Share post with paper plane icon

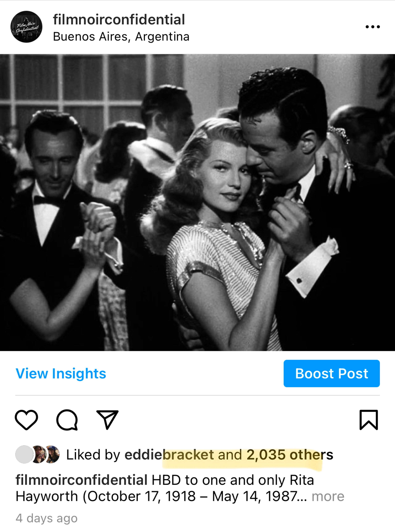click(x=107, y=420)
